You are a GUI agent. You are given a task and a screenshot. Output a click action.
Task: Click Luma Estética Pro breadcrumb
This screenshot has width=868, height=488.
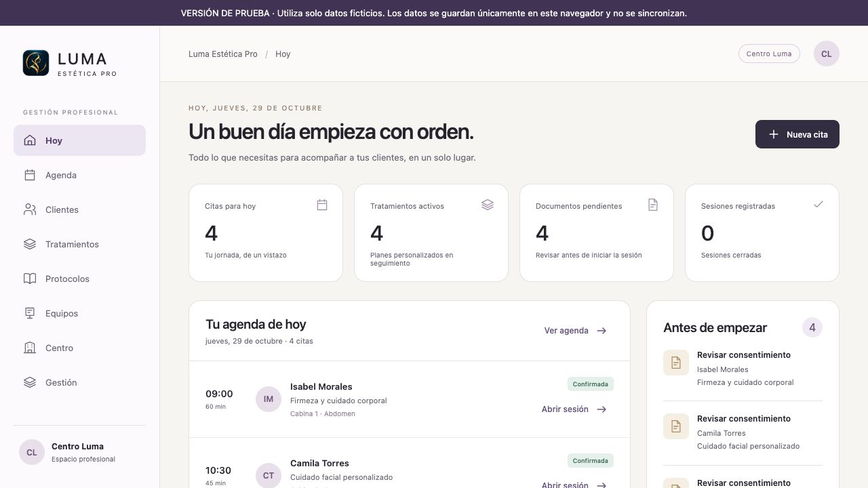[x=223, y=54]
